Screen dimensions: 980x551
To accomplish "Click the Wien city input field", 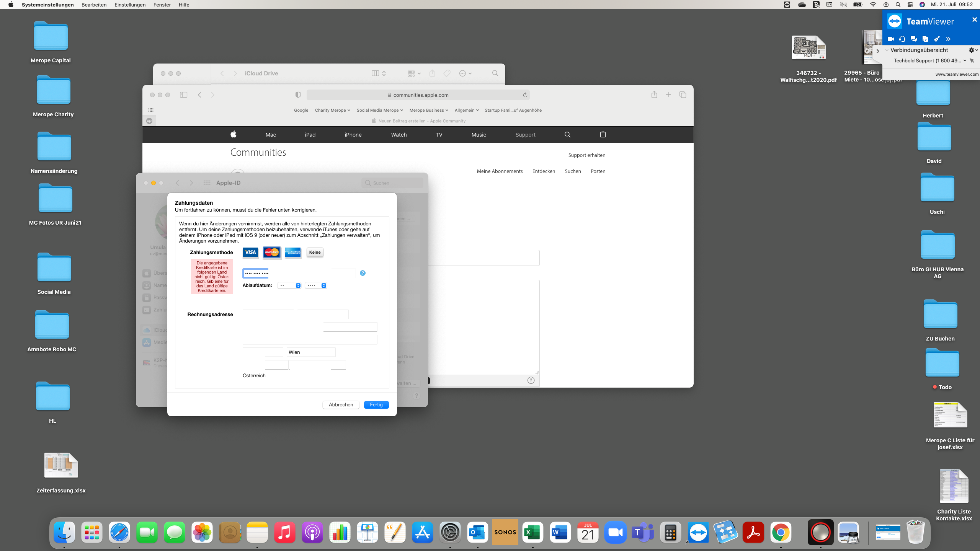I will (x=311, y=352).
